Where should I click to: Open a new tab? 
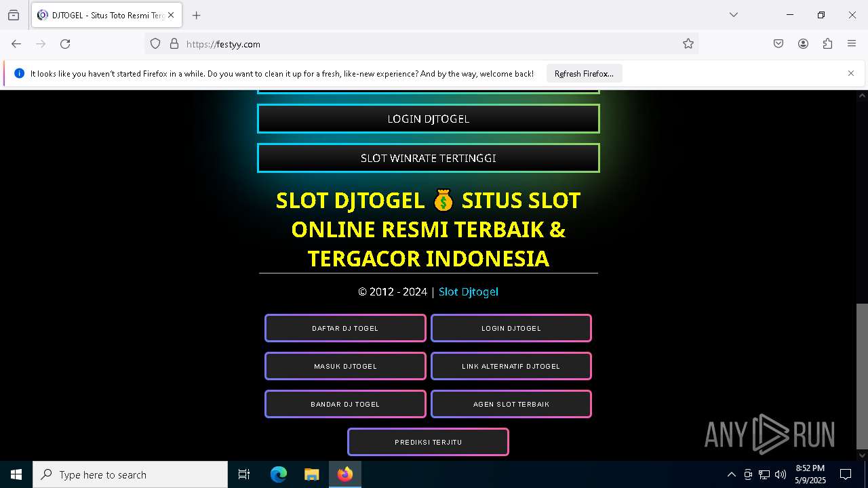[196, 15]
